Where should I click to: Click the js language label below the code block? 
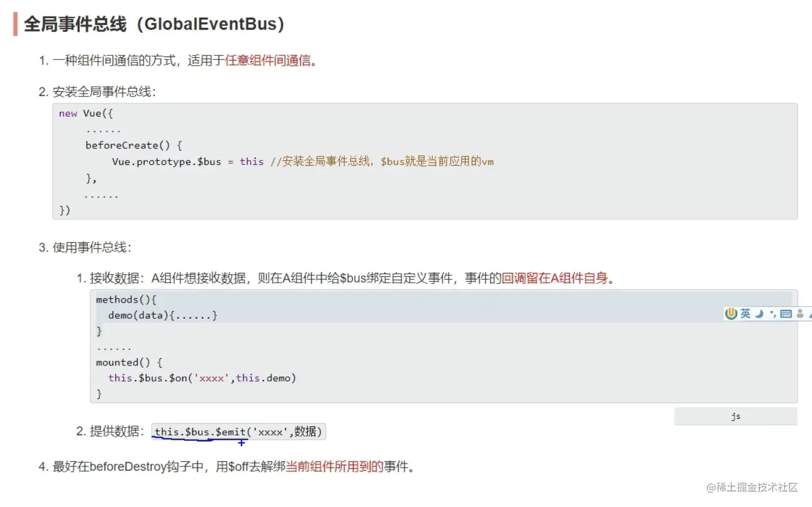735,416
